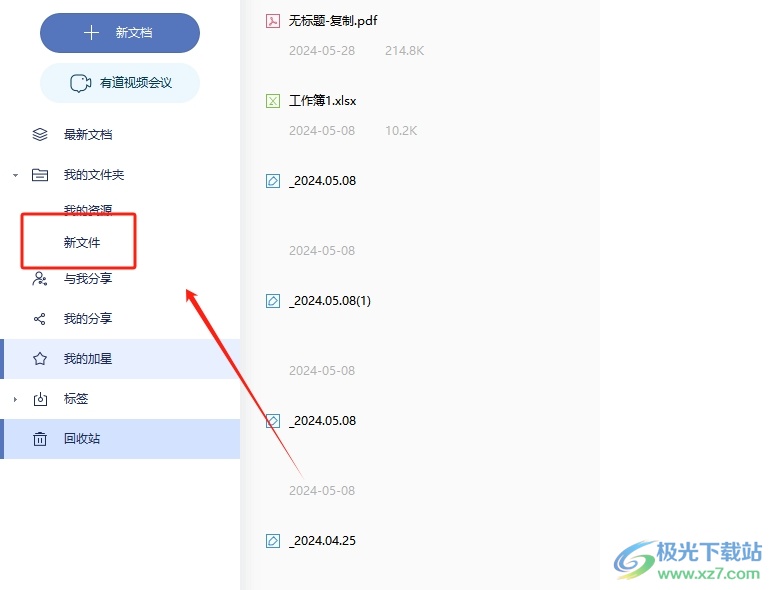Click the share icon beside 我的分享
This screenshot has width=773, height=590.
pyautogui.click(x=40, y=319)
